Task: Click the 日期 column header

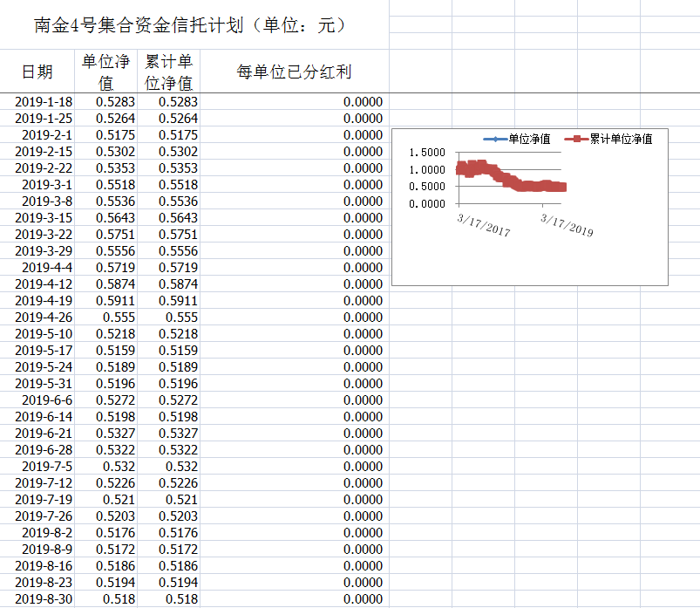Action: click(x=37, y=72)
